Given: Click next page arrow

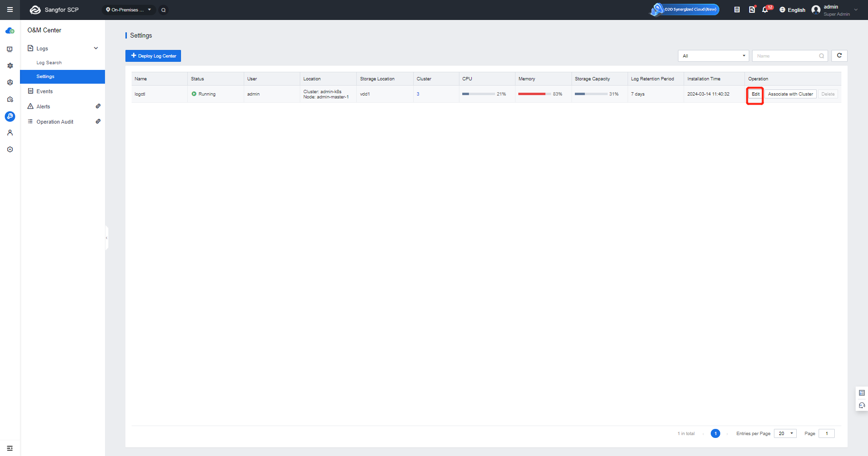Looking at the screenshot, I should (727, 434).
